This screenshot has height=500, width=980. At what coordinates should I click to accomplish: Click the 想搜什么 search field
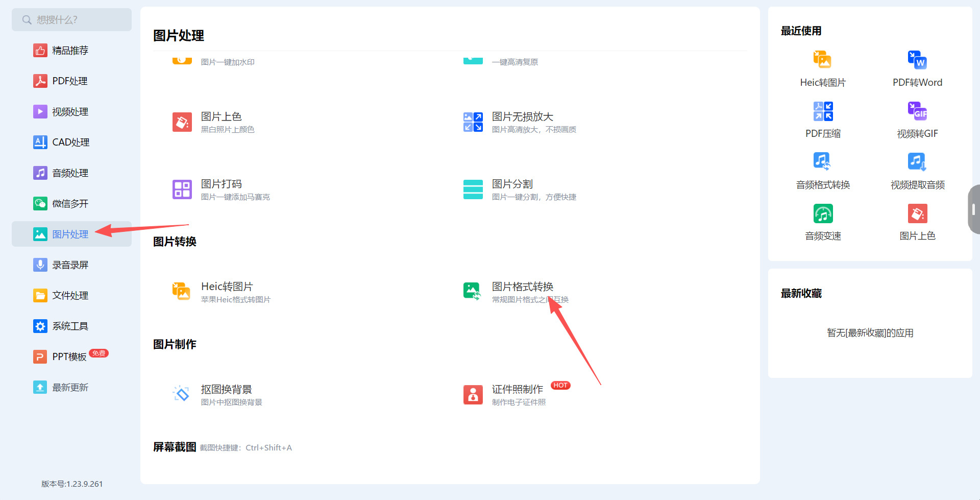click(71, 20)
